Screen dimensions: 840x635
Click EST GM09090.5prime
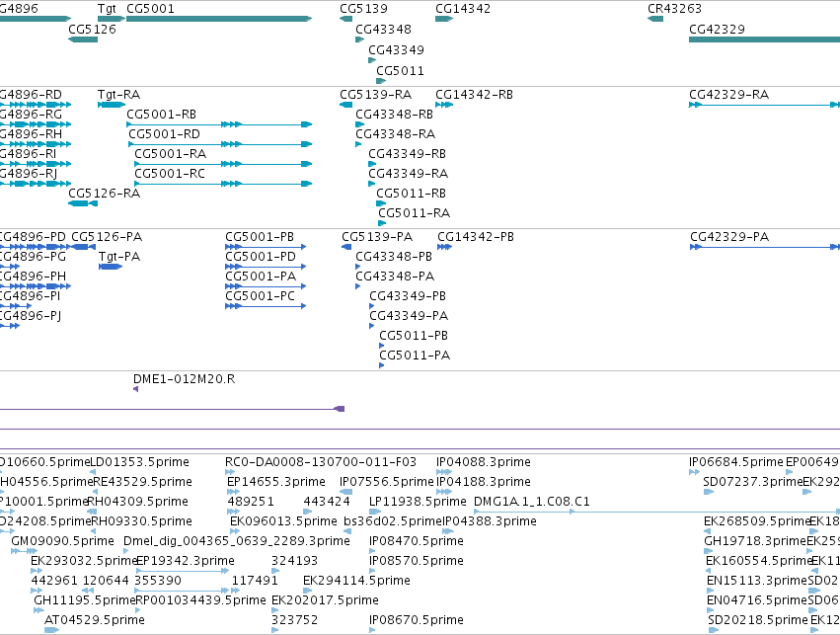tap(62, 541)
